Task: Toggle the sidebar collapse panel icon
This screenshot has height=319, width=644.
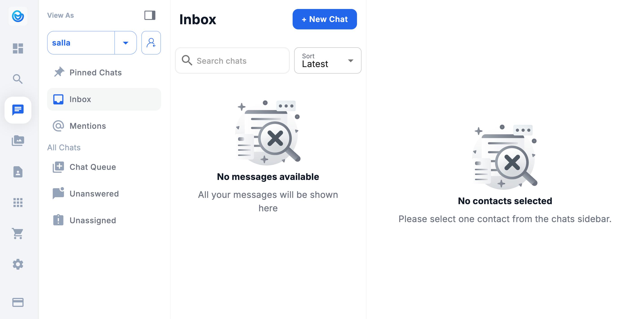Action: tap(150, 15)
